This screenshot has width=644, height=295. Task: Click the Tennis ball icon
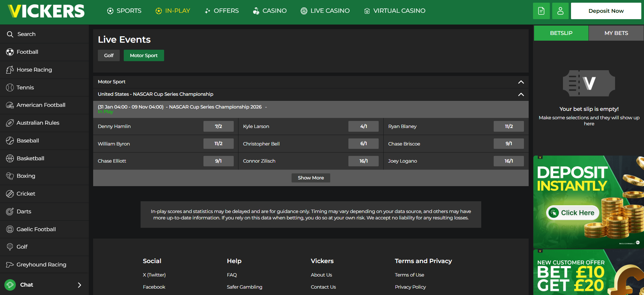pos(10,88)
